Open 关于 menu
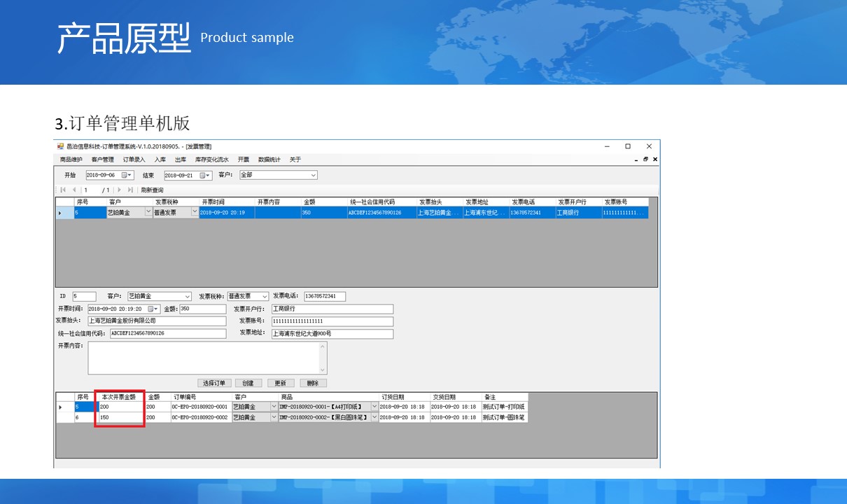Screen dimensions: 847x504 click(x=295, y=160)
